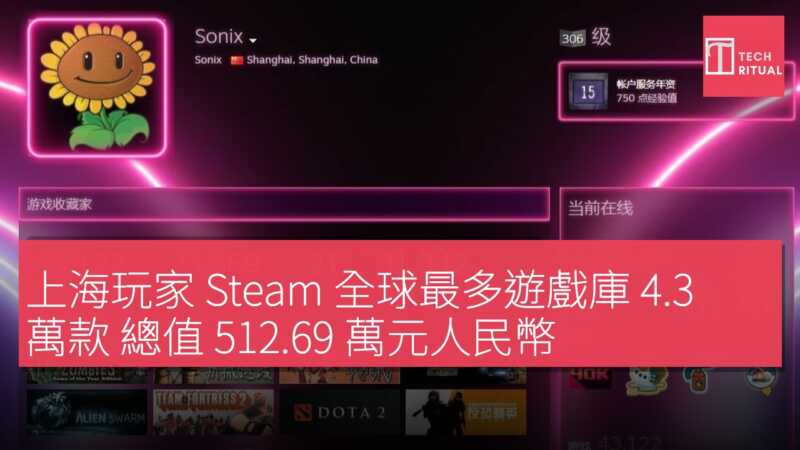800x450 pixels.
Task: Open the level 306 badge
Action: [x=572, y=38]
